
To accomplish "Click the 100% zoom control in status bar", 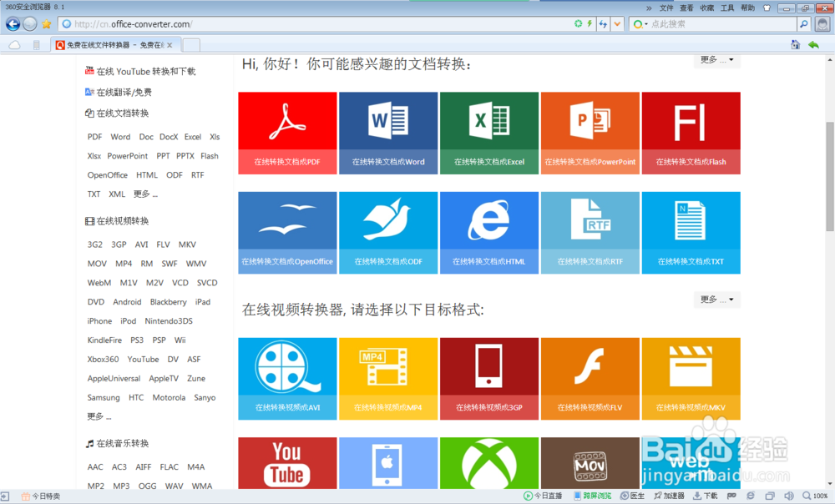I will tap(815, 496).
